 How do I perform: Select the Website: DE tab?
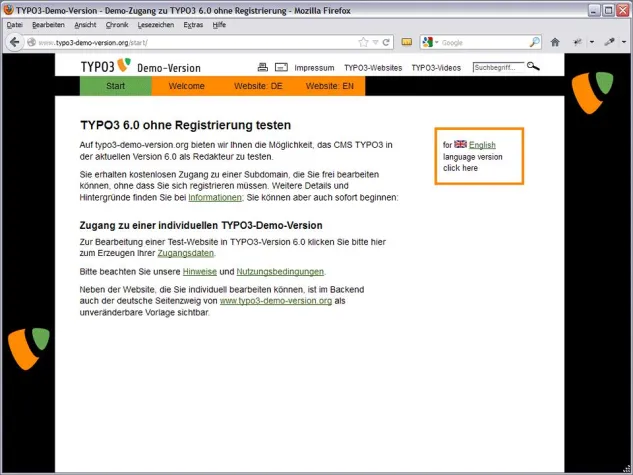[x=258, y=86]
